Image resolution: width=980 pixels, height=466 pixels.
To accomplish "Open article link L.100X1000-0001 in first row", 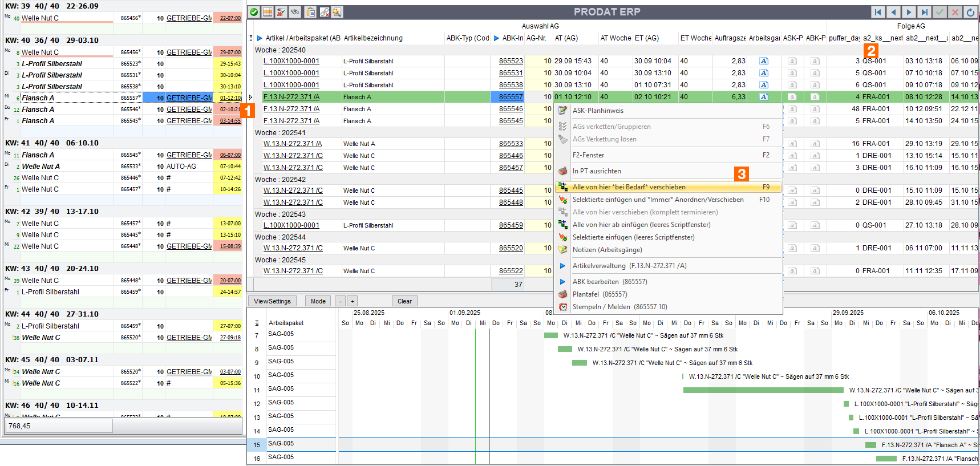I will tap(291, 61).
